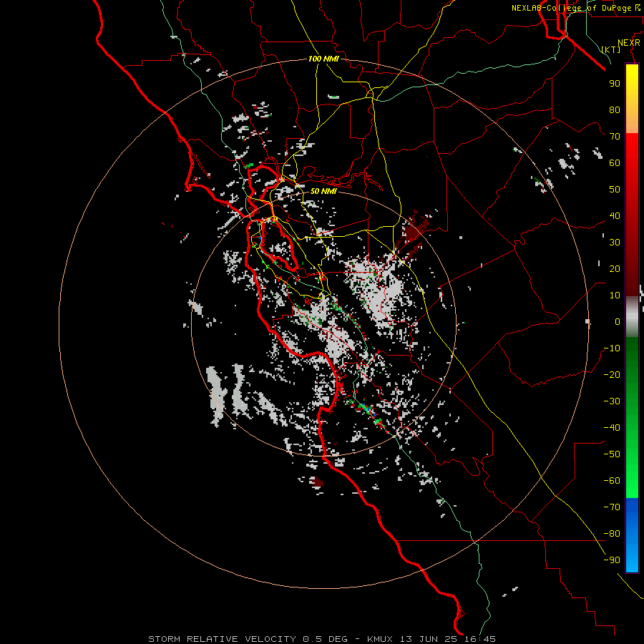Screen dimensions: 644x644
Task: Click the -30 value on the velocity scale
Action: [x=612, y=401]
